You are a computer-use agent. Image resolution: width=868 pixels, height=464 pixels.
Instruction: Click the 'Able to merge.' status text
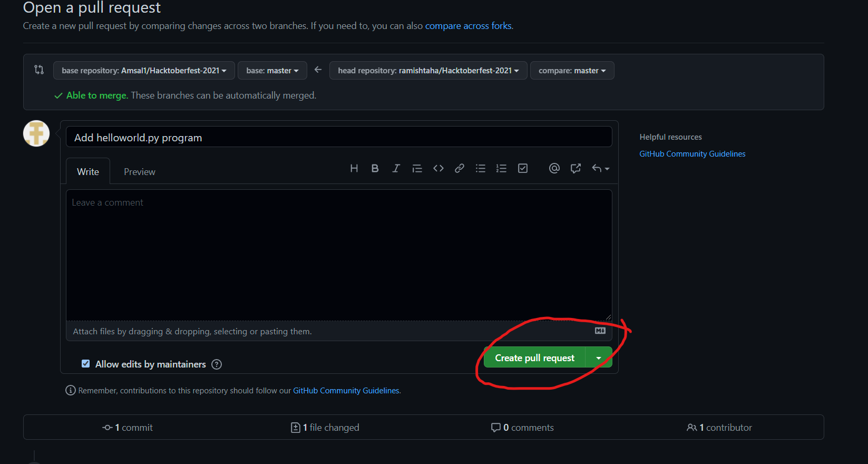click(x=97, y=95)
